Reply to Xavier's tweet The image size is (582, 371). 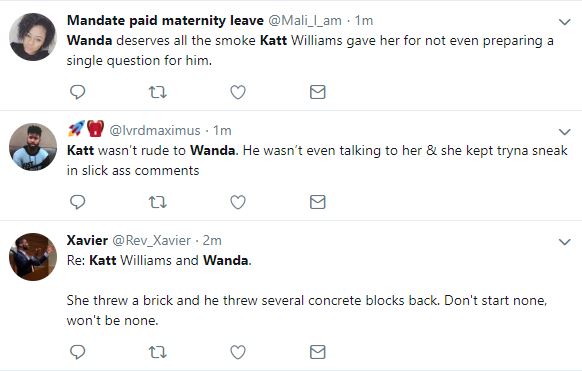click(x=78, y=352)
